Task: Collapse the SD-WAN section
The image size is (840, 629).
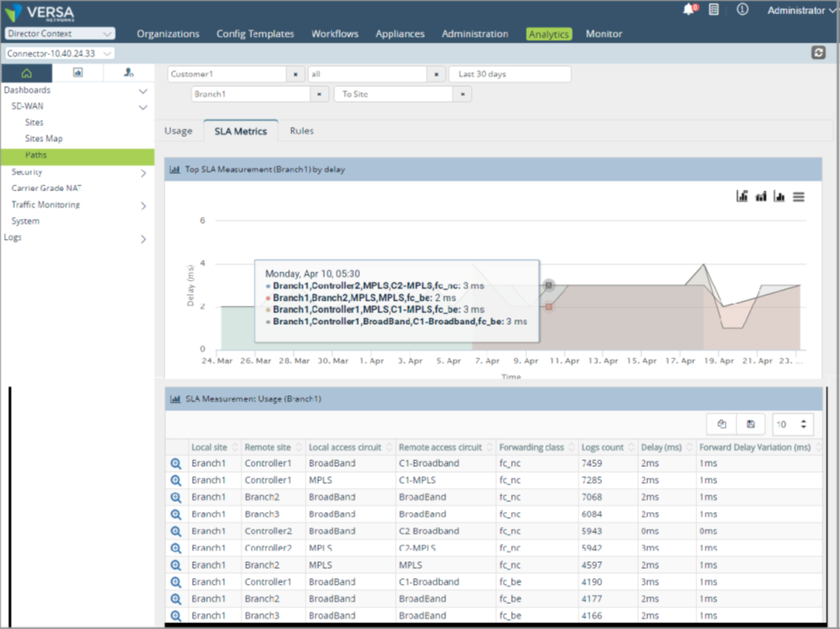Action: pyautogui.click(x=143, y=107)
